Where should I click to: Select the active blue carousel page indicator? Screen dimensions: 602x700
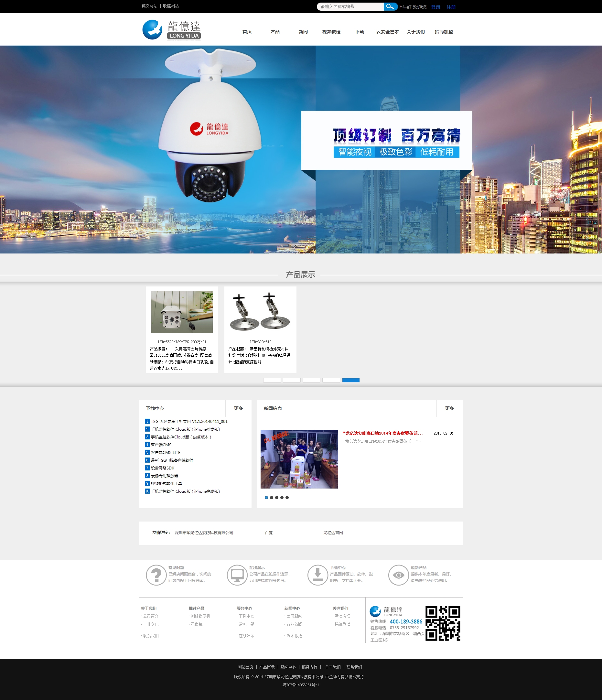[351, 380]
